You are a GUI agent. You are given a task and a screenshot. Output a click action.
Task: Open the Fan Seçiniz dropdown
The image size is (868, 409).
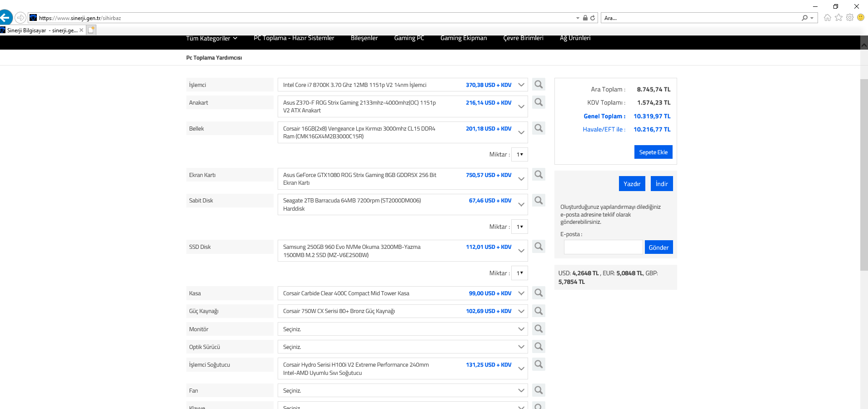pyautogui.click(x=403, y=390)
